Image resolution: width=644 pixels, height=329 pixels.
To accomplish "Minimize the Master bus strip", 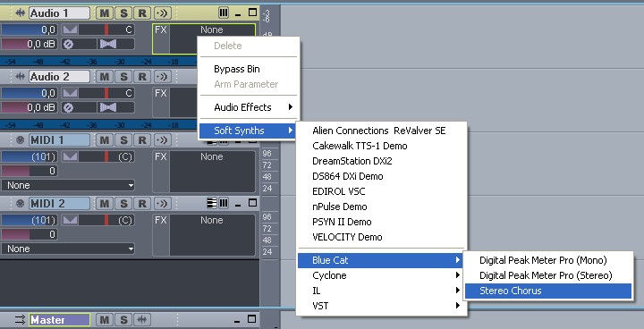I will point(237,321).
